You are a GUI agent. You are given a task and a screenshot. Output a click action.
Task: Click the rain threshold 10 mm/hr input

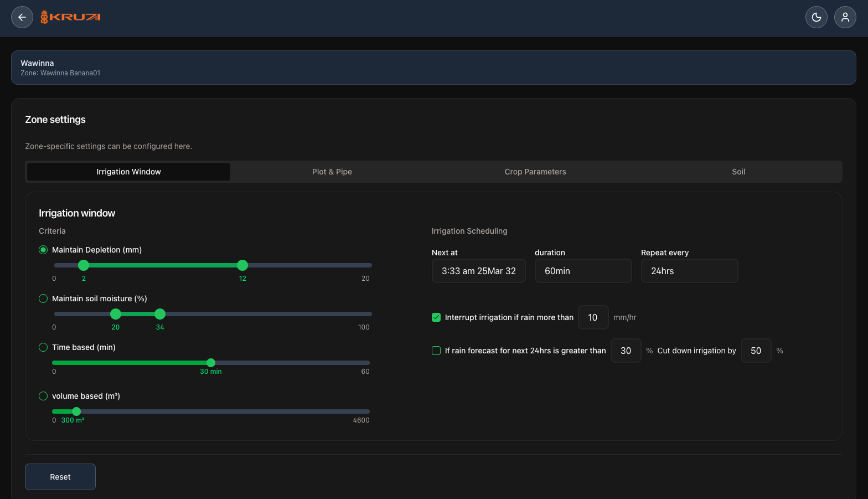click(x=593, y=317)
